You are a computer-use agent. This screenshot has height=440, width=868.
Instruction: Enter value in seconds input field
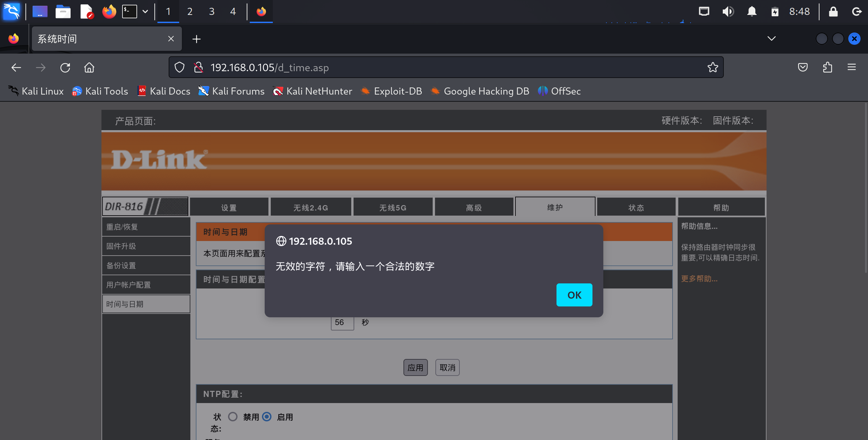click(x=340, y=322)
